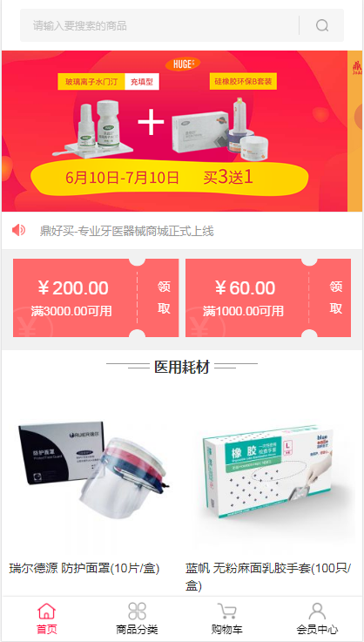The width and height of the screenshot is (364, 642).
Task: Tap the speaker announcement icon
Action: (x=19, y=231)
